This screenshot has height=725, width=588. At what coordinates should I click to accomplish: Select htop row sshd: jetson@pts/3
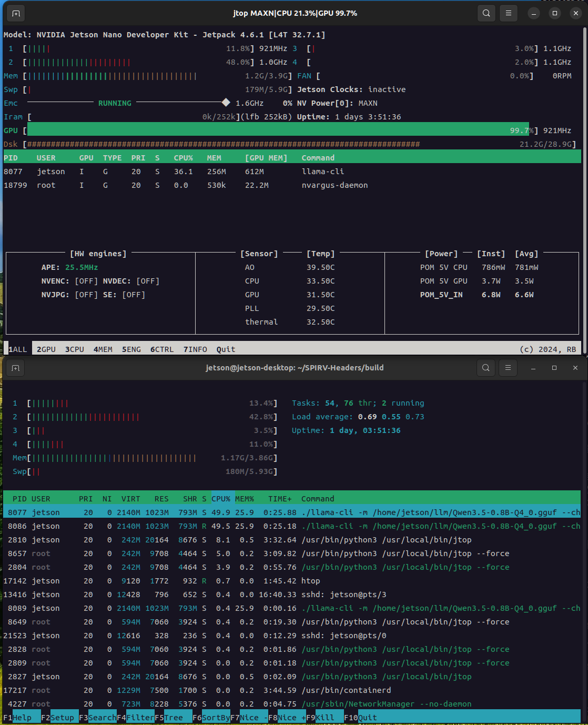292,595
